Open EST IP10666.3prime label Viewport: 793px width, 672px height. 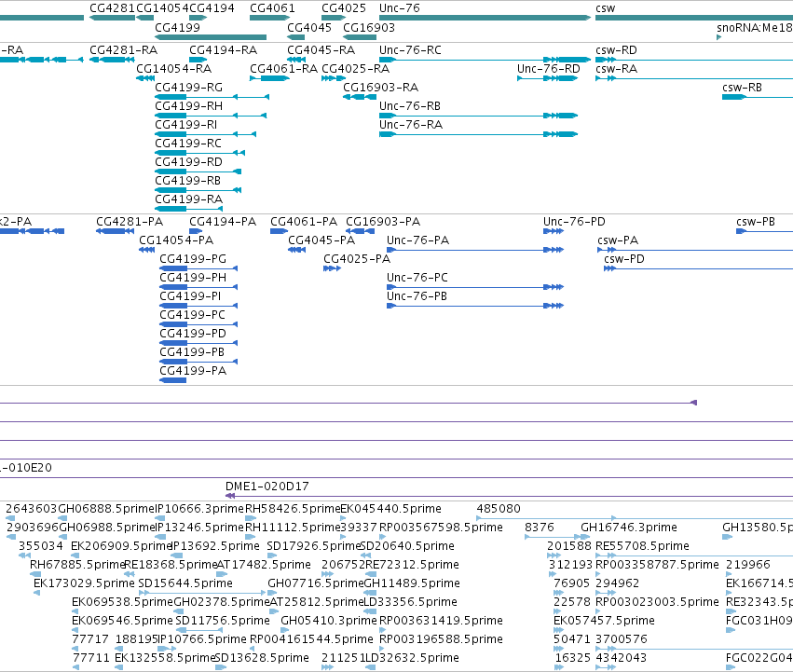coord(199,509)
